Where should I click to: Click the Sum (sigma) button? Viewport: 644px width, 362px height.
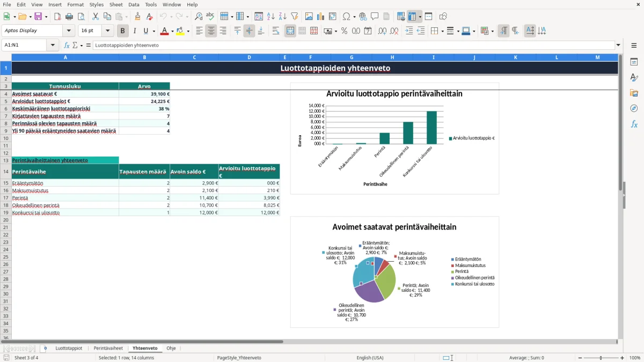click(75, 45)
